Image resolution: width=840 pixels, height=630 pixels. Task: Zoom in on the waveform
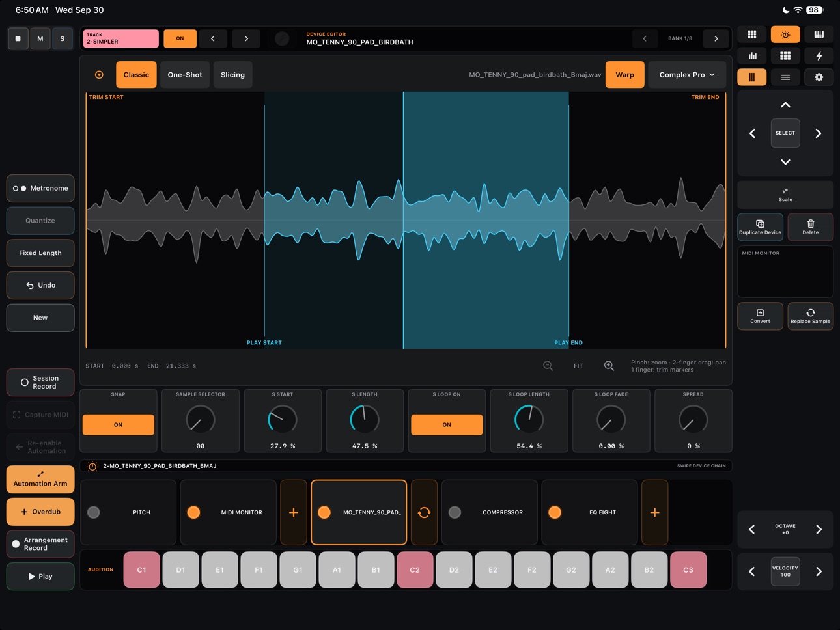(609, 366)
